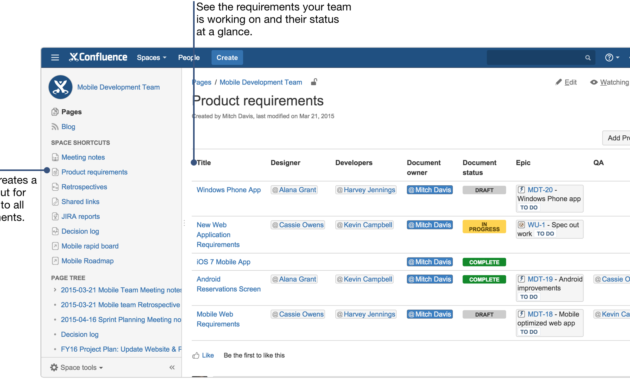The image size is (630, 380).
Task: Click the IN PROGRESS status lozenge
Action: [484, 227]
